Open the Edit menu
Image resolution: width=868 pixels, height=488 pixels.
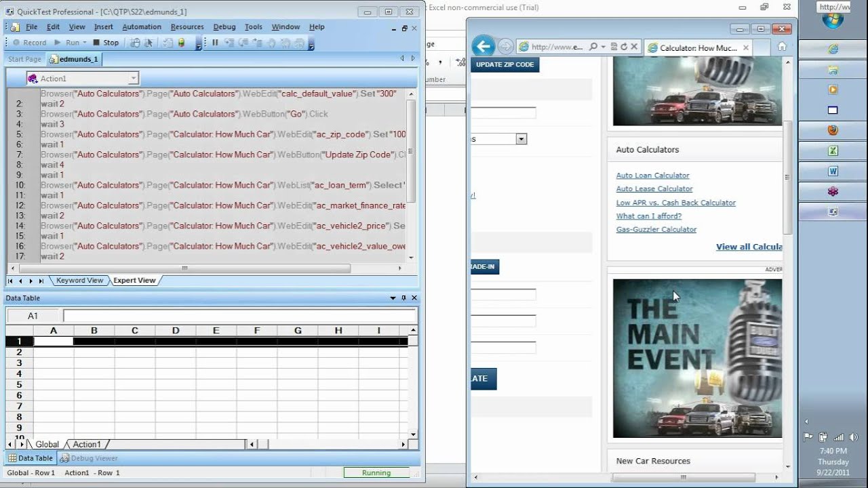pos(53,27)
